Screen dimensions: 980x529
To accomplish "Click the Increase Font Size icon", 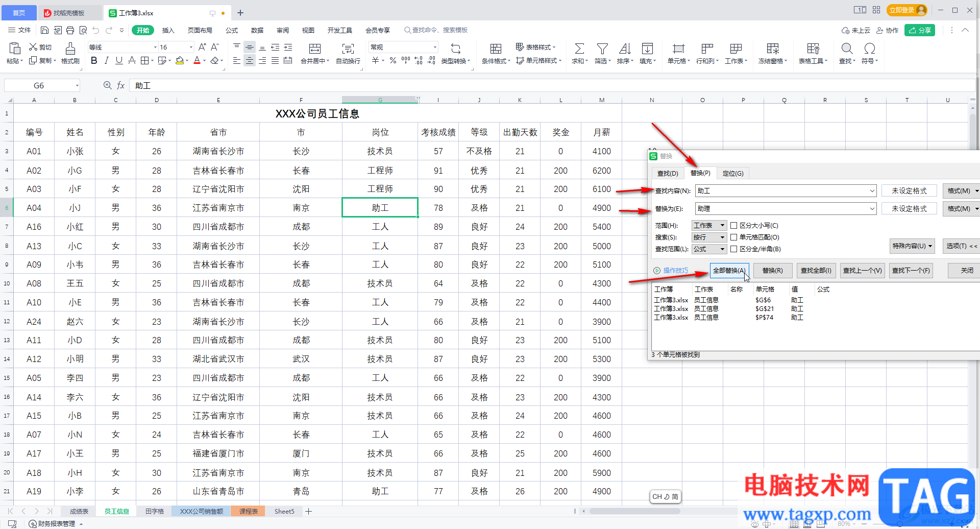I will [202, 47].
